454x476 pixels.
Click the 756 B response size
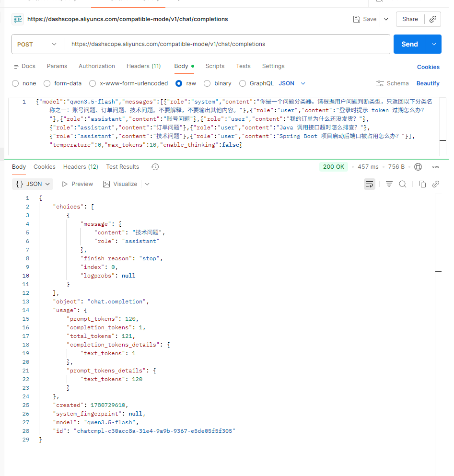tap(396, 167)
